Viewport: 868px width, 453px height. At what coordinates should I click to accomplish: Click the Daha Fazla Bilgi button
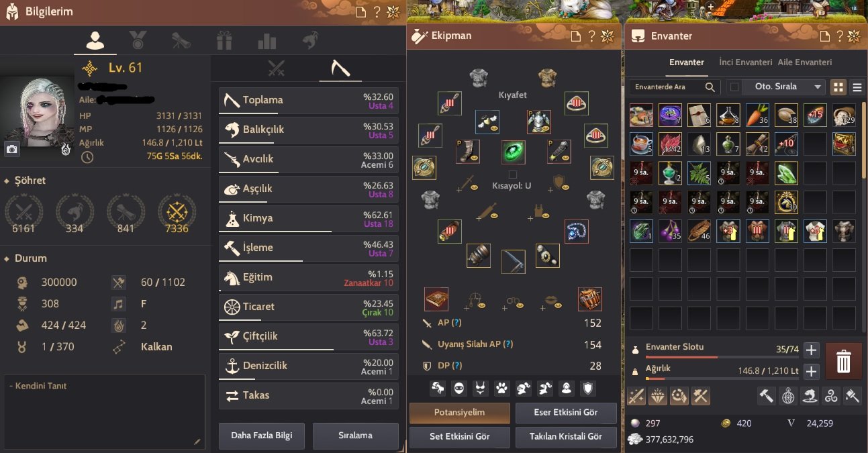click(x=262, y=436)
